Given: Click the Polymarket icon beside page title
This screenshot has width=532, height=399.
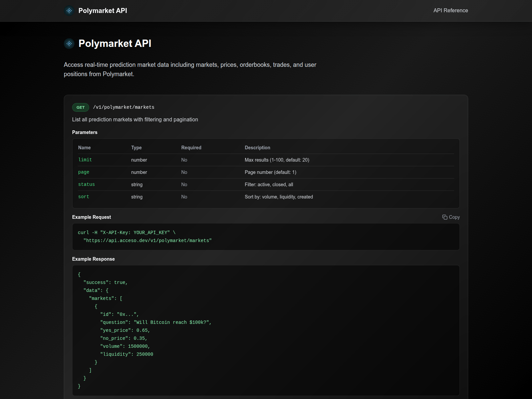Looking at the screenshot, I should (69, 43).
